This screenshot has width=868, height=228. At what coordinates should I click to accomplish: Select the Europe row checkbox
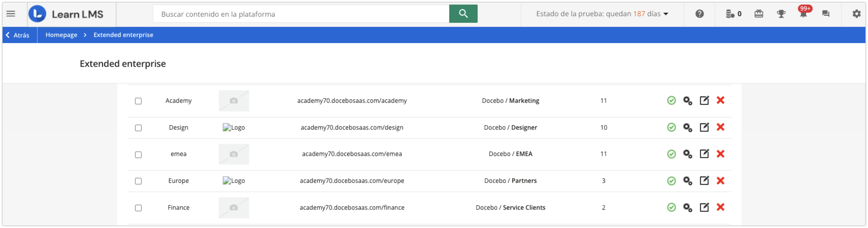(138, 181)
